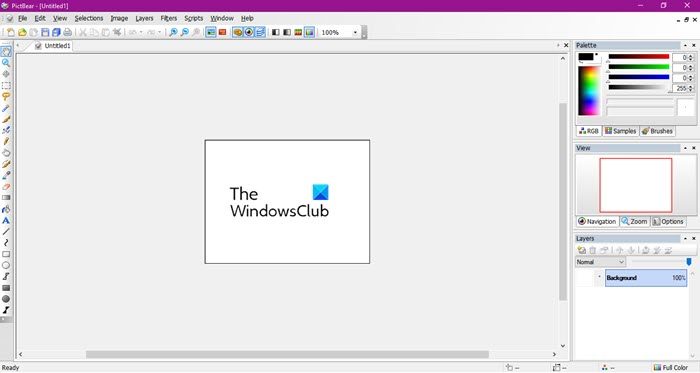Open the Help menu

coord(247,18)
